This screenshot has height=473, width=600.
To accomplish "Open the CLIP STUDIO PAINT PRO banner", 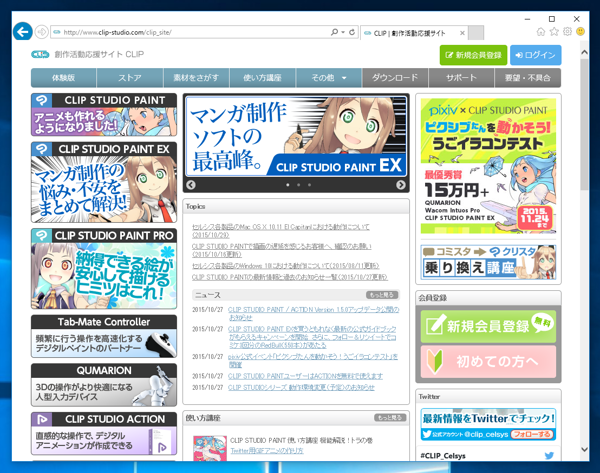I will coord(104,269).
